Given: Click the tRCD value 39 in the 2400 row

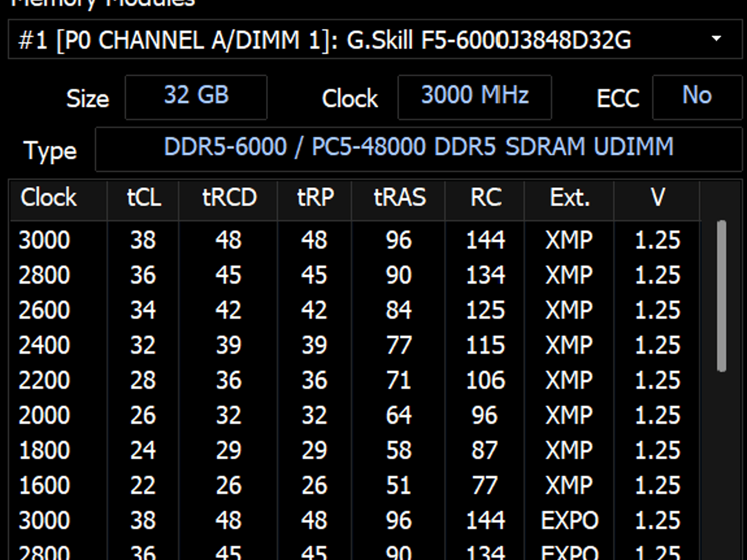Looking at the screenshot, I should tap(228, 345).
